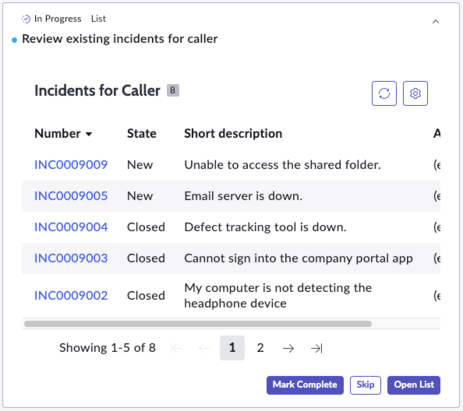Refresh the Incidents for Caller list
The height and width of the screenshot is (411, 463).
click(x=384, y=93)
